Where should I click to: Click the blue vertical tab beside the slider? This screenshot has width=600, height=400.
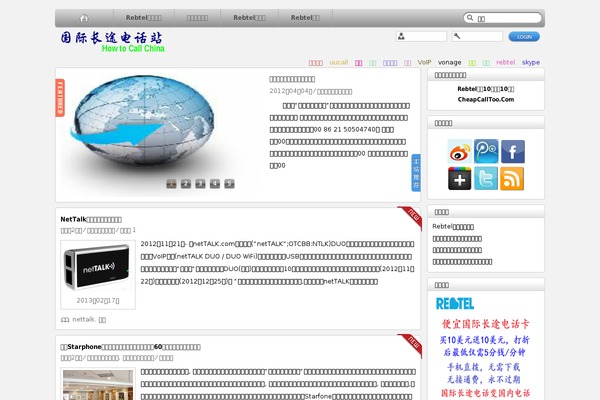coord(416,173)
